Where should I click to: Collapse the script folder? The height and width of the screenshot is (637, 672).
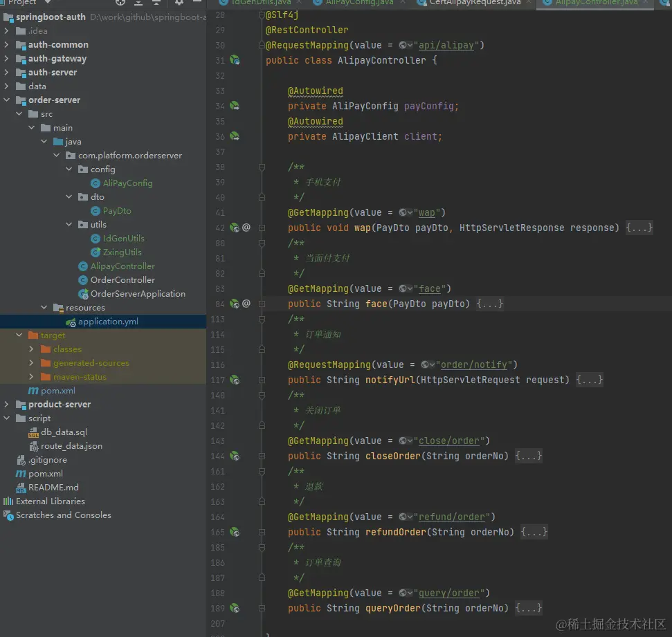coord(6,418)
